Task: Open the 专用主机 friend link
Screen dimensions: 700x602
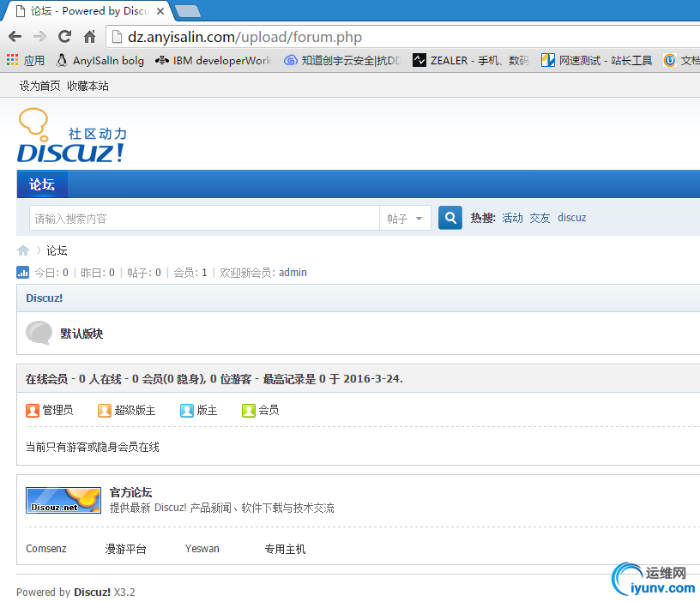Action: pos(286,549)
